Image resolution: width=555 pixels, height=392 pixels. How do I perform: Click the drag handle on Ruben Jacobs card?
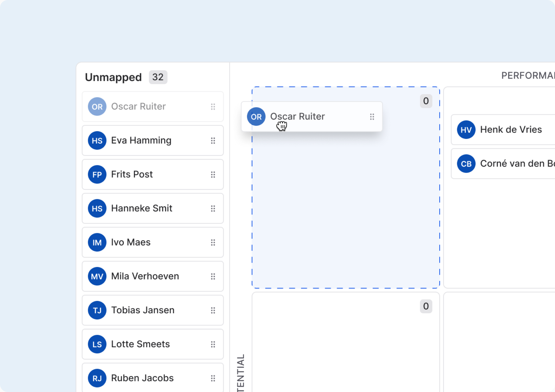click(213, 378)
